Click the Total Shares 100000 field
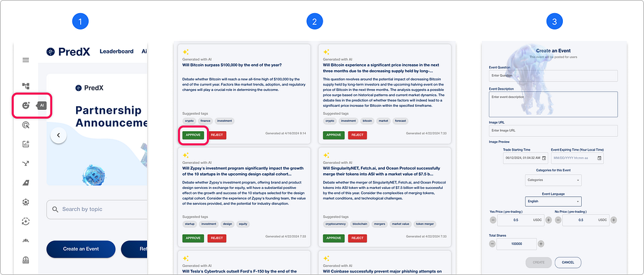Viewport: 644px width, 275px height. point(517,244)
